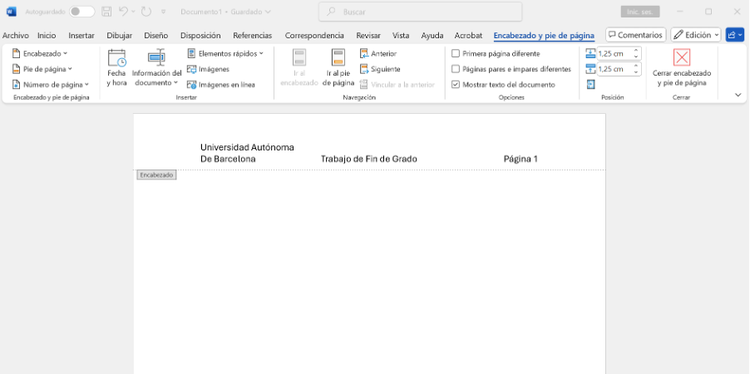Image resolution: width=750 pixels, height=374 pixels.
Task: Open the Dibujar tab
Action: point(119,35)
